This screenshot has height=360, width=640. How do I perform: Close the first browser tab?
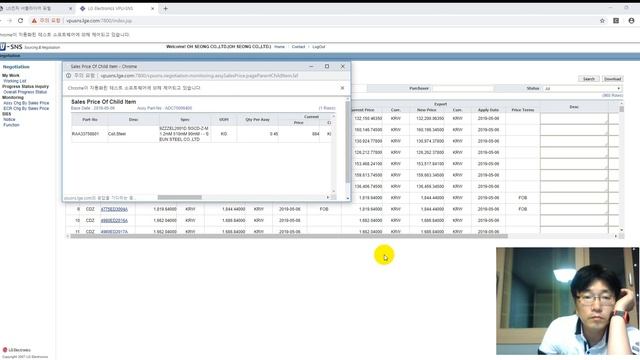click(70, 8)
